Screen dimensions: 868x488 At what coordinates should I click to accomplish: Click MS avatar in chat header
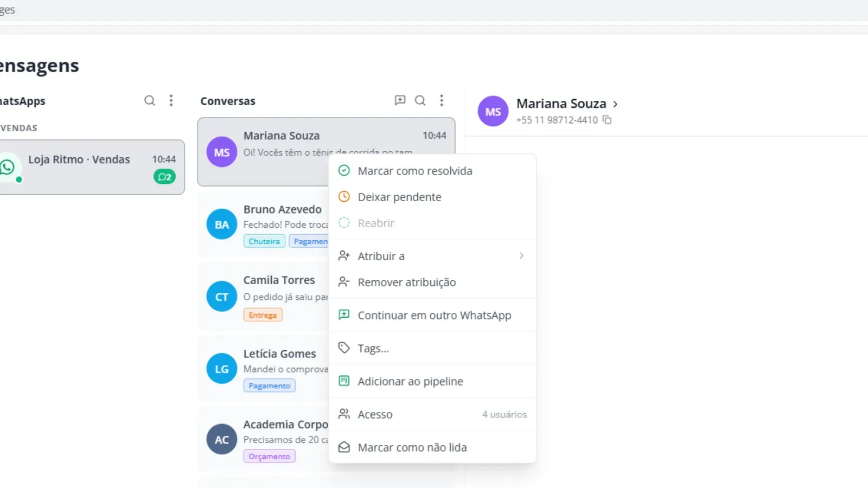point(493,111)
